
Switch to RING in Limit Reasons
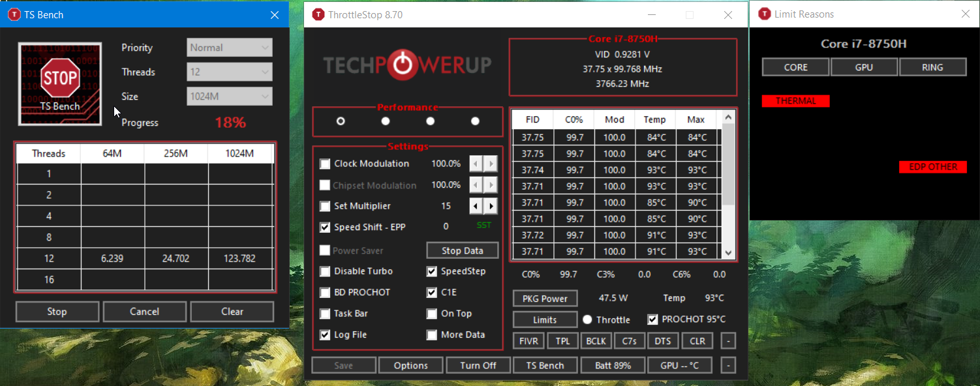pos(932,67)
